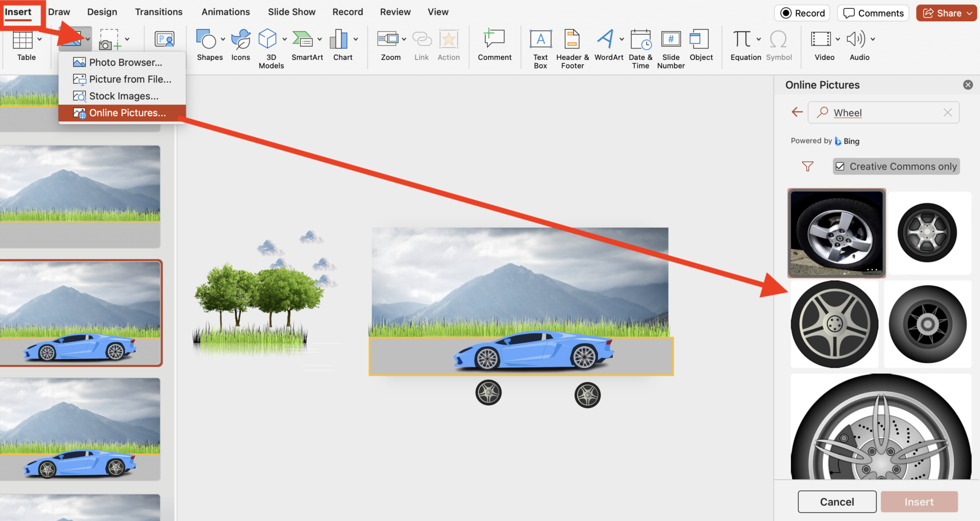Select the silver alloy wheel photo result

837,233
